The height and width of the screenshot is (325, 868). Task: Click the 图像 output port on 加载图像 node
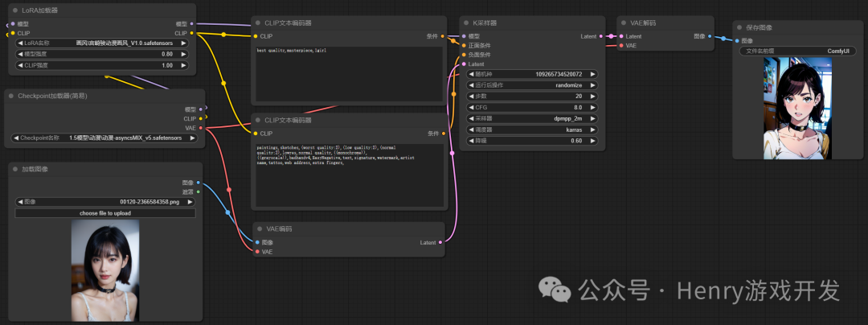[x=199, y=182]
